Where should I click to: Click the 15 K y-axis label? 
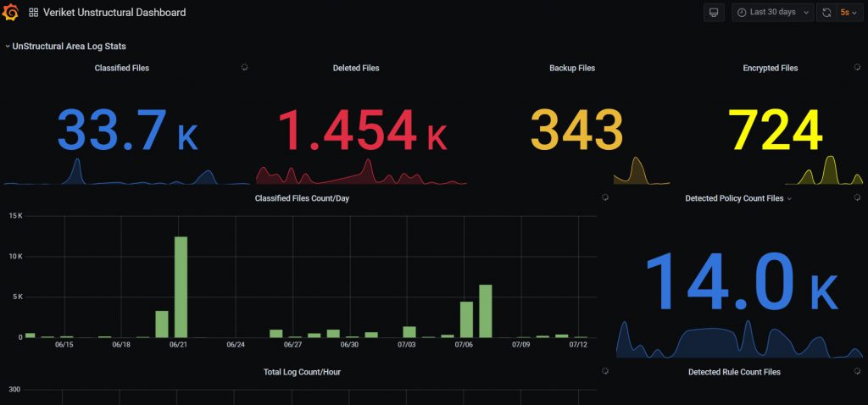point(15,216)
